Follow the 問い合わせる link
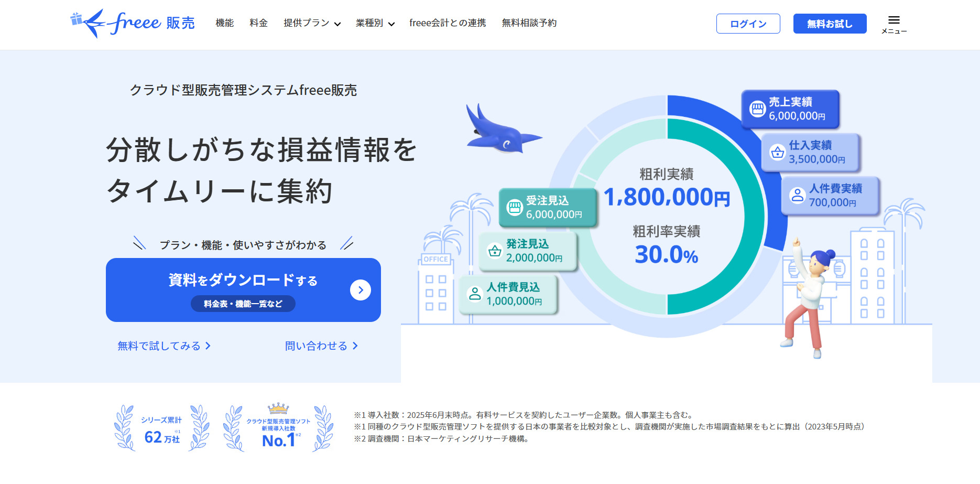980x484 pixels. [322, 346]
